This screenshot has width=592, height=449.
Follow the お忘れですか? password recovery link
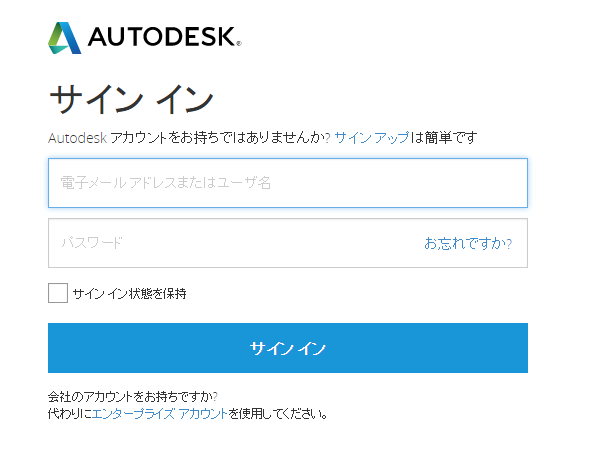pos(468,243)
